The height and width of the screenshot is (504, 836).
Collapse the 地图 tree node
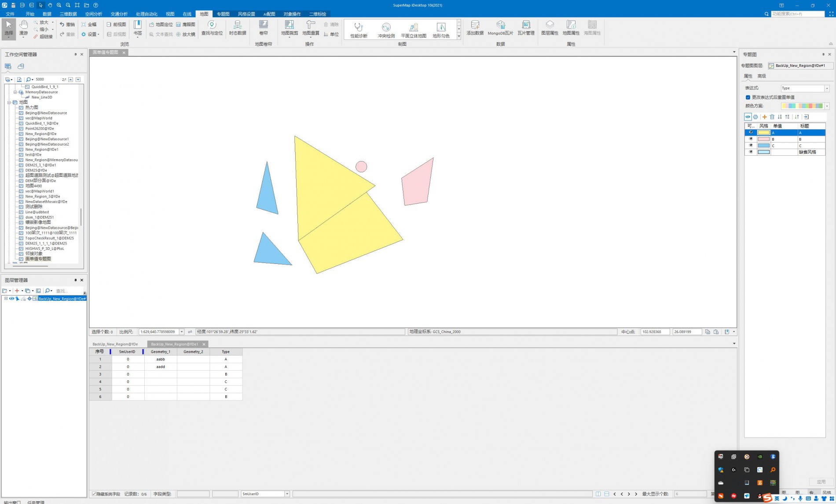[x=9, y=102]
